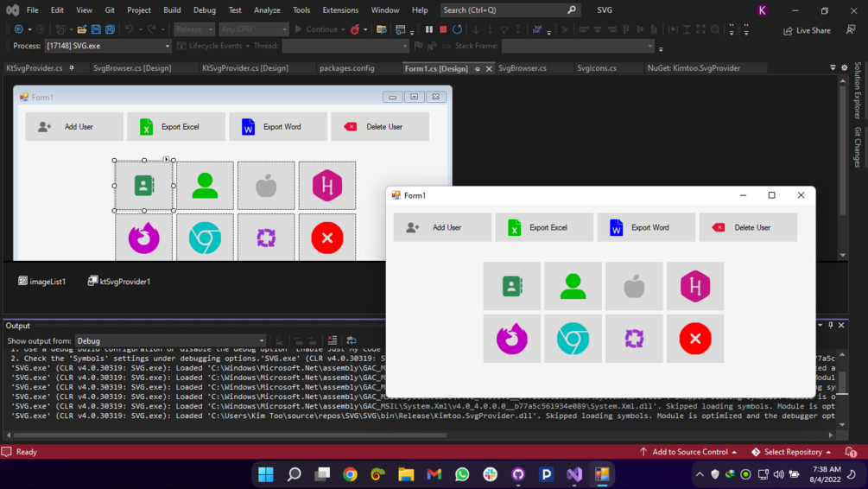Click Delete User in the running Form1 window
The height and width of the screenshot is (489, 868).
coord(748,227)
